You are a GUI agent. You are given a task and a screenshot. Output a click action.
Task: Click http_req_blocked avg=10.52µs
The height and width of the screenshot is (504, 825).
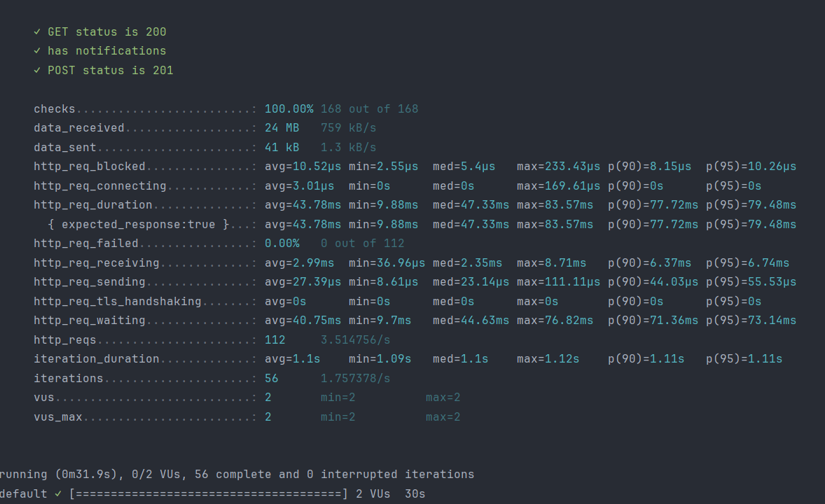303,167
